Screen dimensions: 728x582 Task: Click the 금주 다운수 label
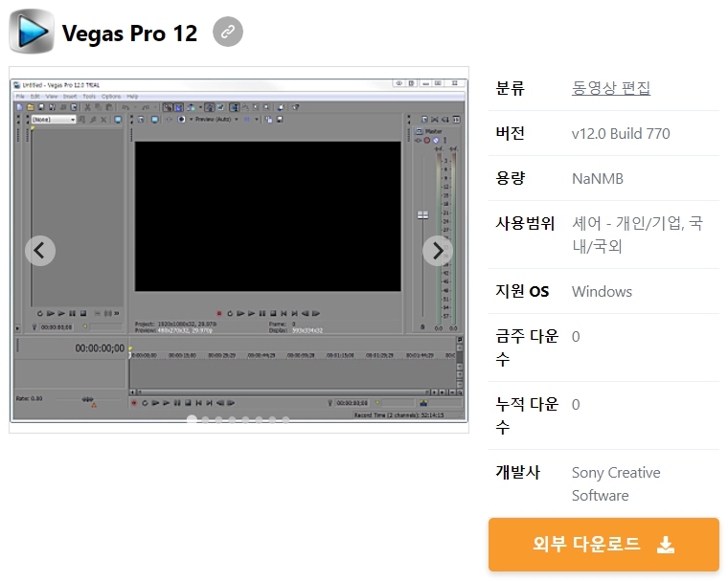[x=527, y=347]
